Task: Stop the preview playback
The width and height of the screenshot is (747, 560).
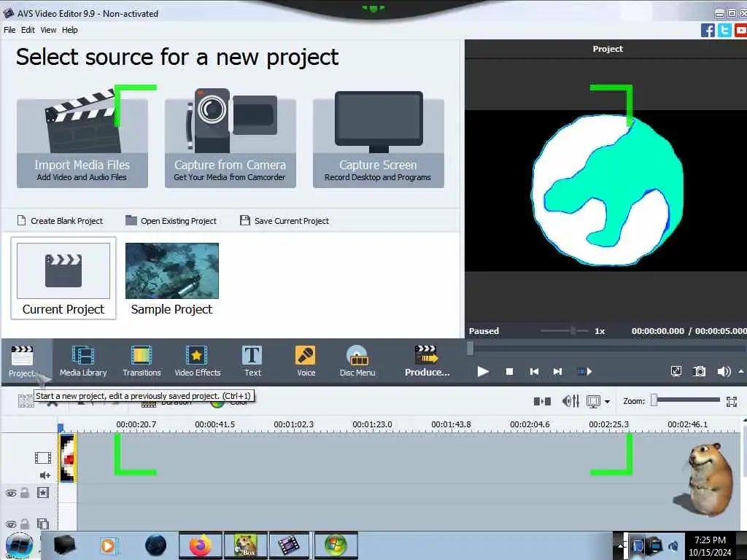Action: coord(509,371)
